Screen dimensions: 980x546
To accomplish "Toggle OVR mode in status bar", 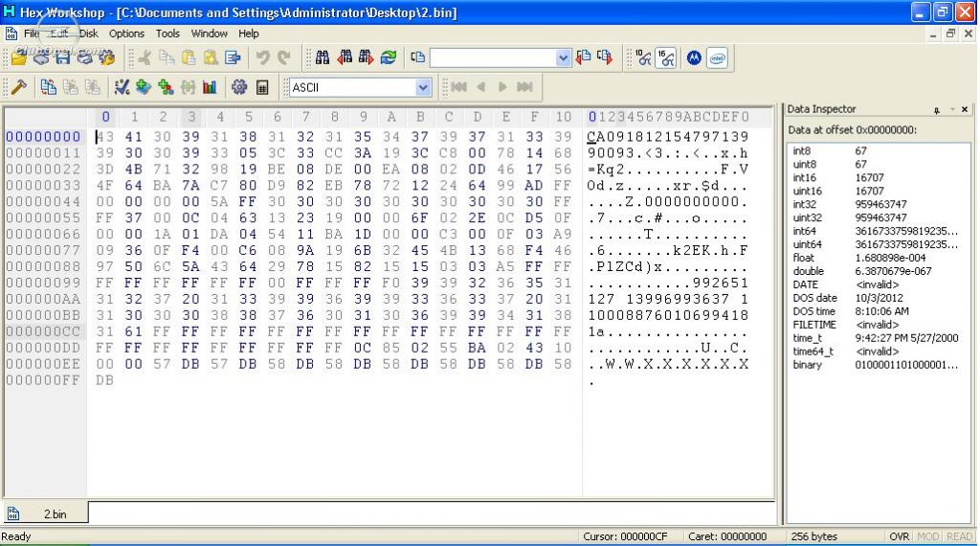I will (x=899, y=536).
